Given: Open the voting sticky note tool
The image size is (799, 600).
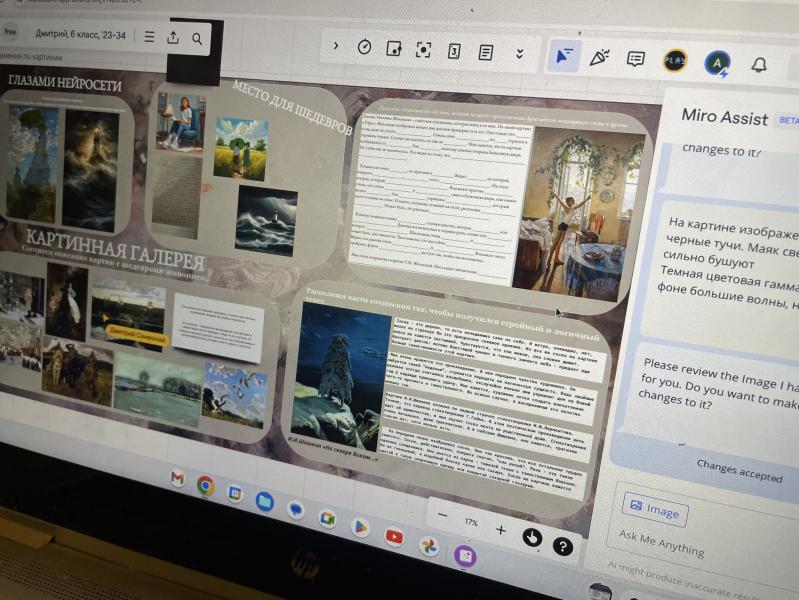Looking at the screenshot, I should tap(394, 49).
